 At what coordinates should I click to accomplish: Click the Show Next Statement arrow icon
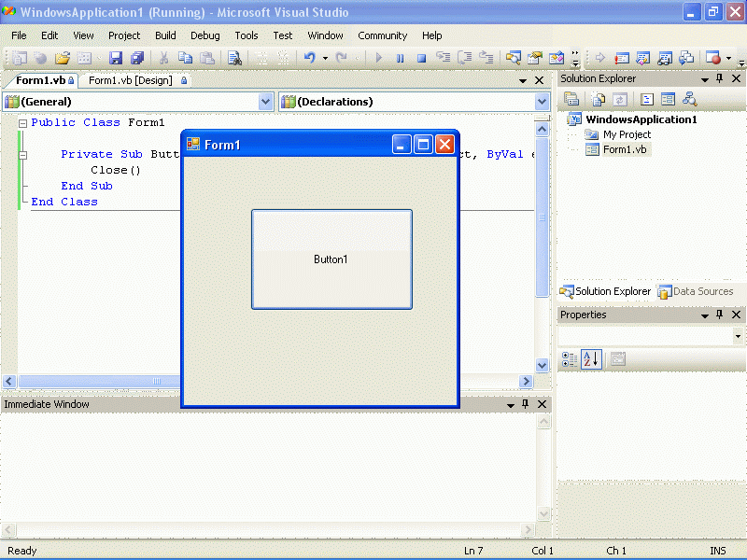tap(600, 58)
